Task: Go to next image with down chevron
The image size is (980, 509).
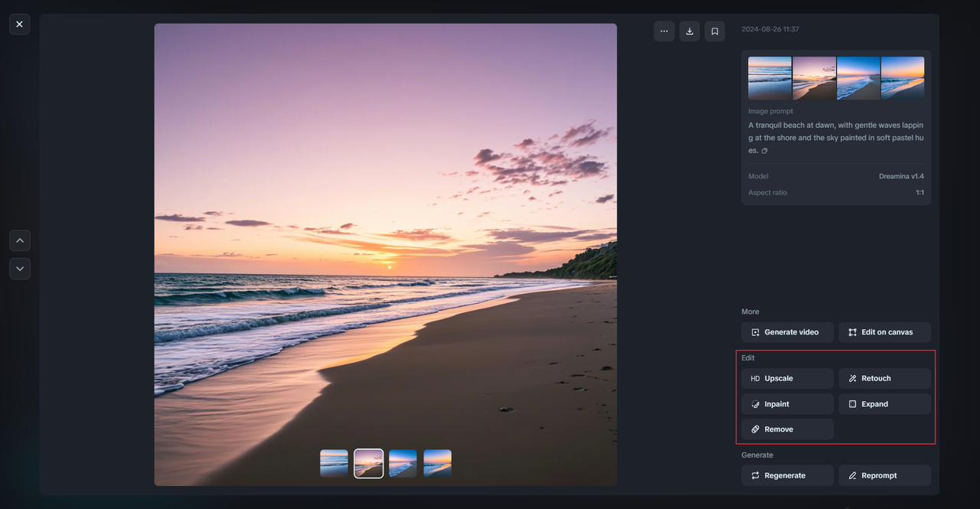Action: point(20,269)
